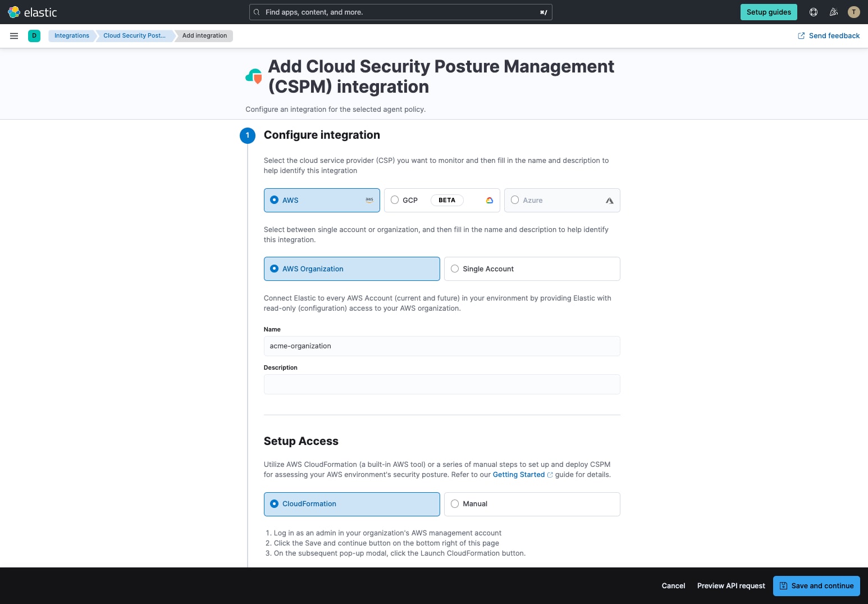Go to Cloud Security Post... breadcrumb

(x=134, y=36)
